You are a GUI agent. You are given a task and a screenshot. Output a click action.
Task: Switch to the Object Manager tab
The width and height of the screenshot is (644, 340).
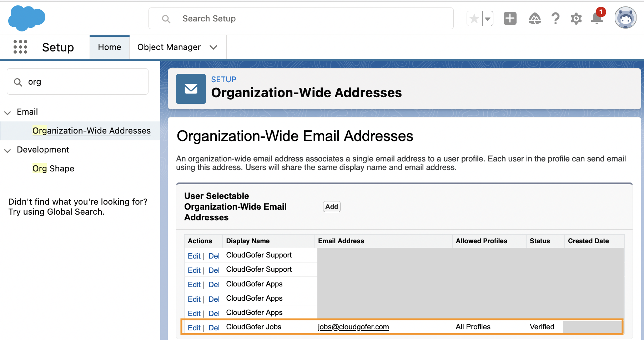(169, 47)
